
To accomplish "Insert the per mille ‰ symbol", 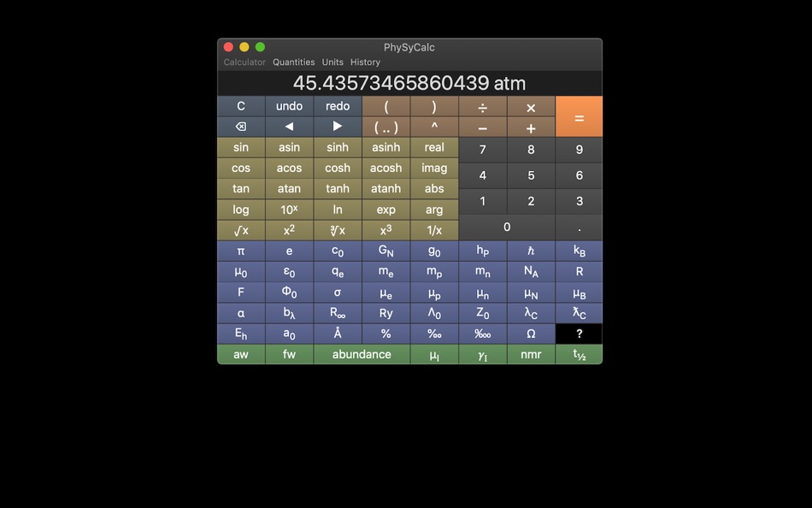I will click(x=434, y=334).
